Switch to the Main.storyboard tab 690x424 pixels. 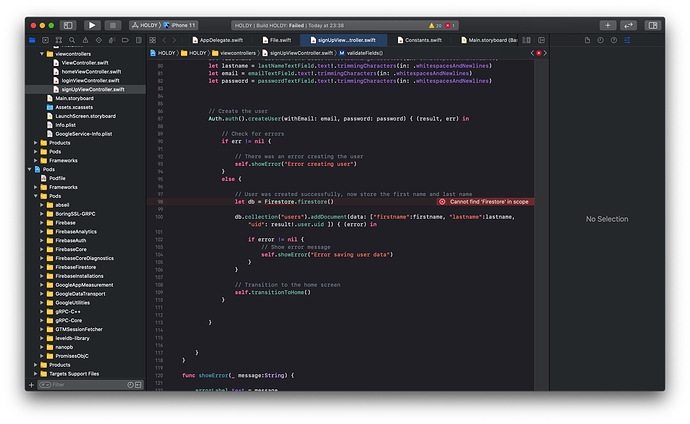(489, 40)
